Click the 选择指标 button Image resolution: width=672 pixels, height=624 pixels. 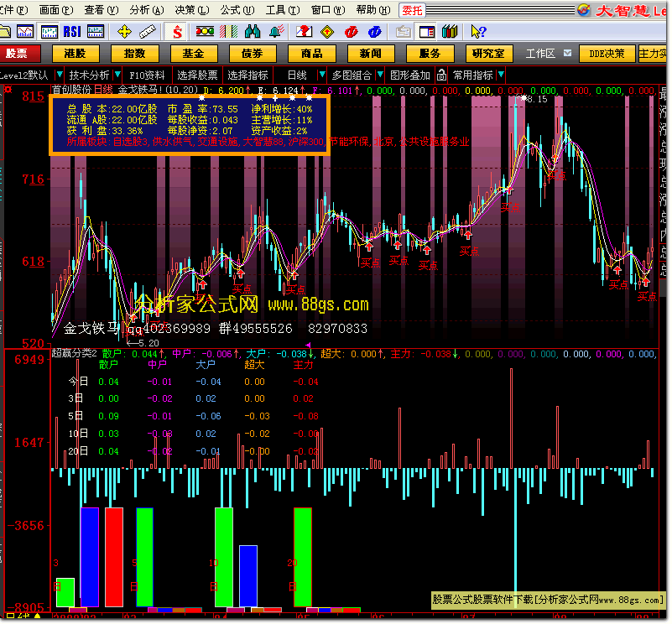pos(247,75)
